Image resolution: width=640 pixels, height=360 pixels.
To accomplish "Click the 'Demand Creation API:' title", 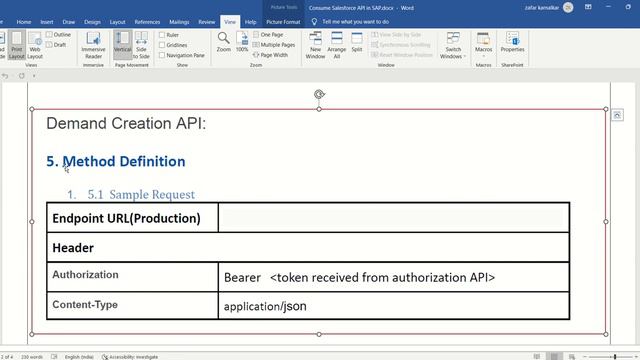I will point(126,123).
